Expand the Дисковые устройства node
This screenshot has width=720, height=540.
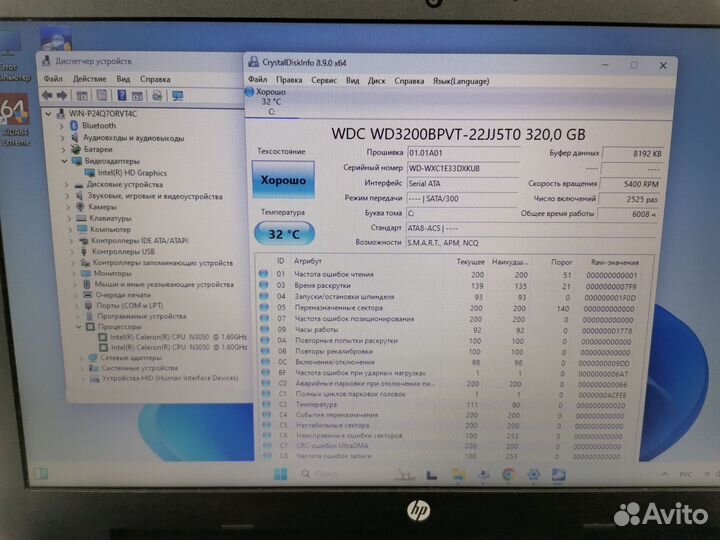[x=67, y=185]
